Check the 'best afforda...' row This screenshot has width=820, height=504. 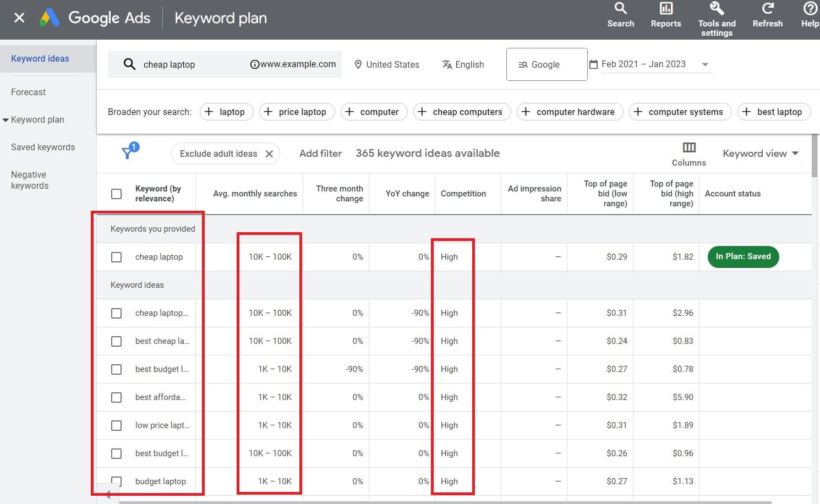[x=116, y=397]
